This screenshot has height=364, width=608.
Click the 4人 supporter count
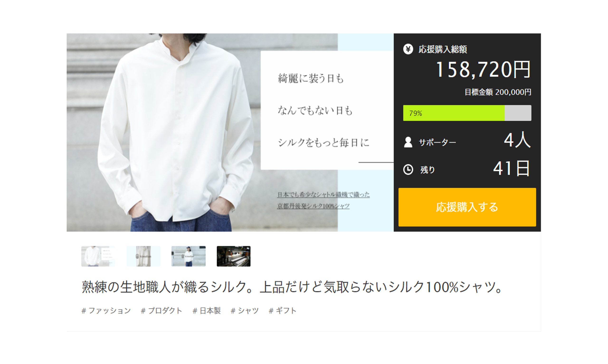tap(517, 140)
